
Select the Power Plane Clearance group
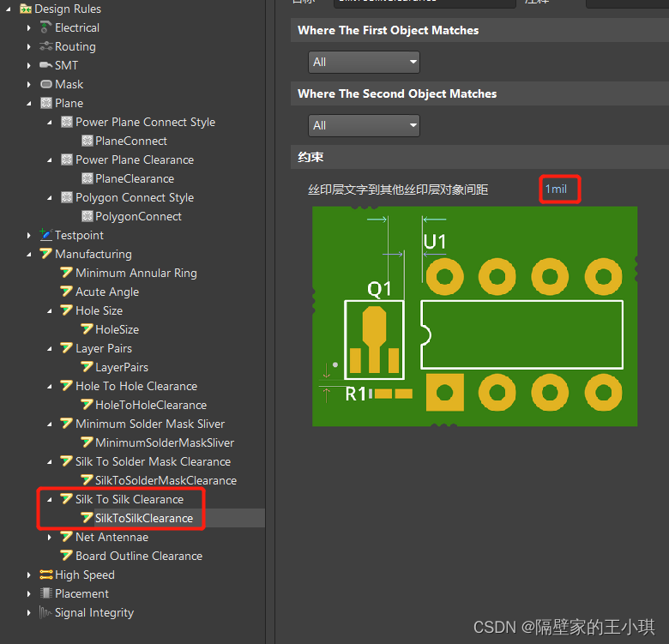click(x=135, y=160)
